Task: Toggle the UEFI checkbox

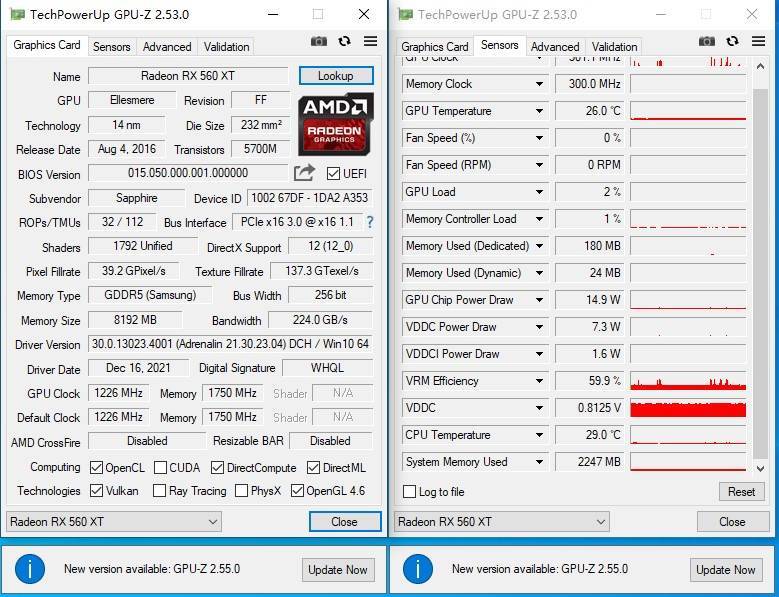Action: (x=333, y=173)
